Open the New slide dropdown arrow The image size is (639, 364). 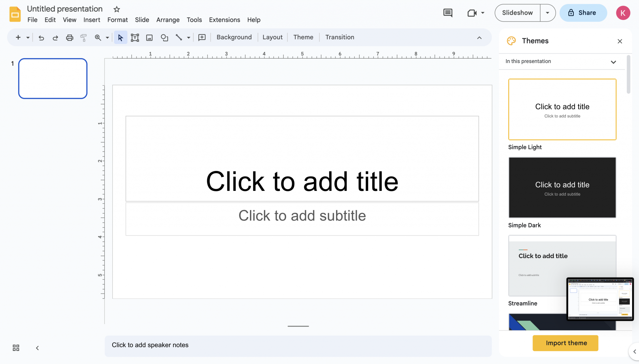point(27,37)
